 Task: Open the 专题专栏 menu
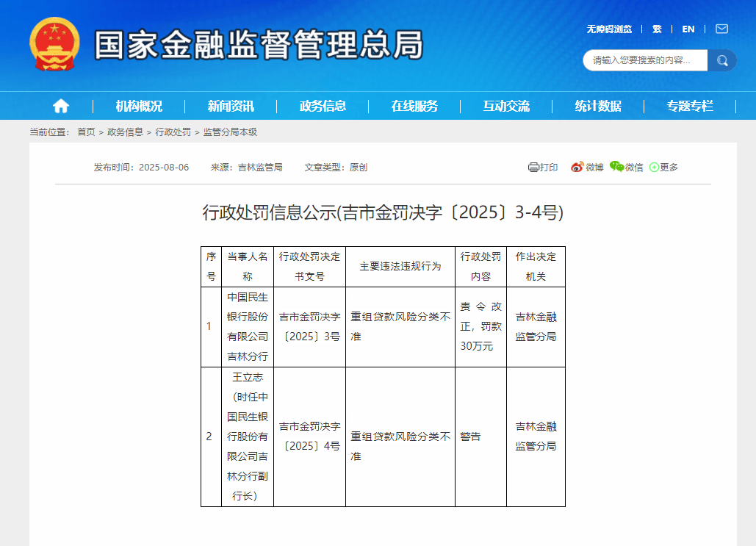pyautogui.click(x=690, y=106)
